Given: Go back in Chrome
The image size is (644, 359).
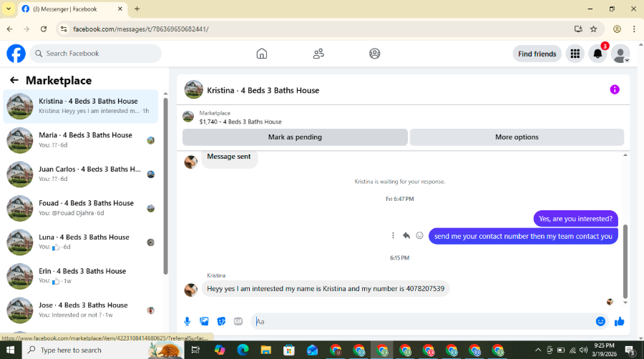Looking at the screenshot, I should 10,29.
